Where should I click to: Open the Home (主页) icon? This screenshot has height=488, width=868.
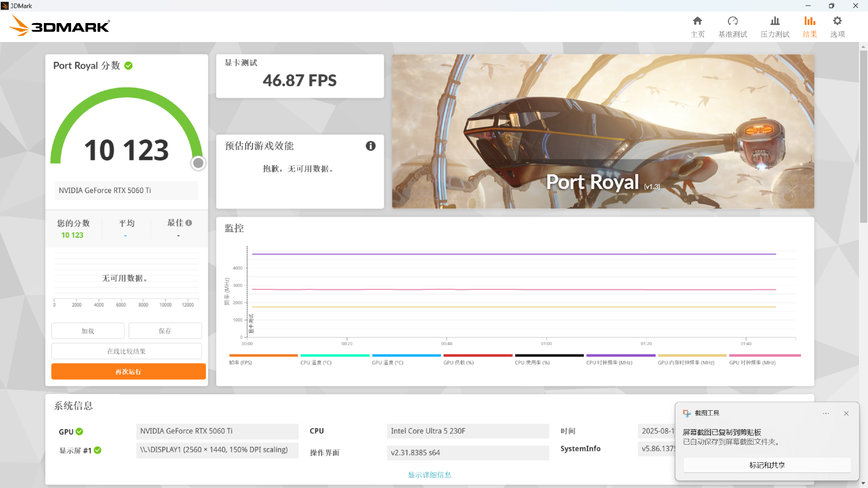click(x=697, y=21)
